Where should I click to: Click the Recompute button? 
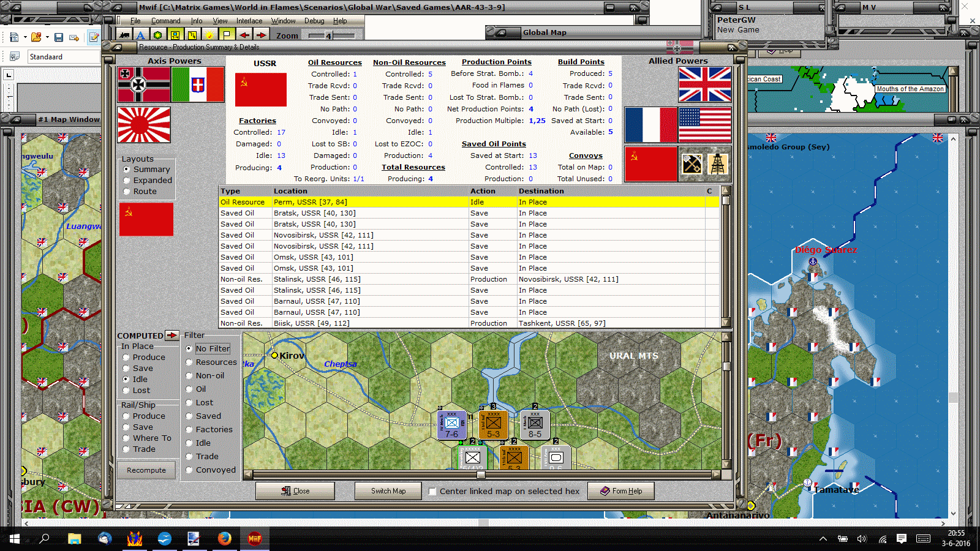(x=146, y=470)
